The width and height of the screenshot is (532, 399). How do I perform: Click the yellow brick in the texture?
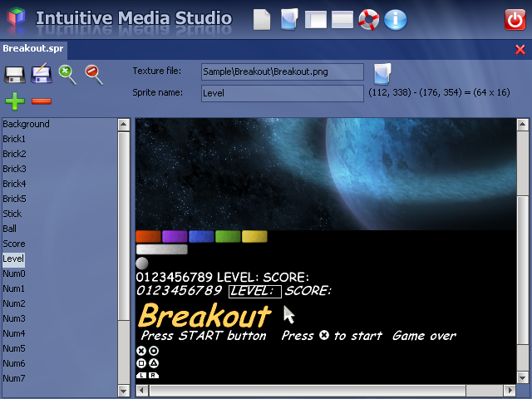tap(254, 236)
